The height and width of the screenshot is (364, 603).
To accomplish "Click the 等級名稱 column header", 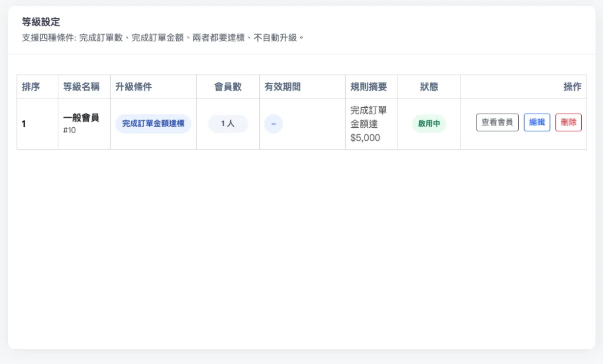I will click(x=81, y=87).
